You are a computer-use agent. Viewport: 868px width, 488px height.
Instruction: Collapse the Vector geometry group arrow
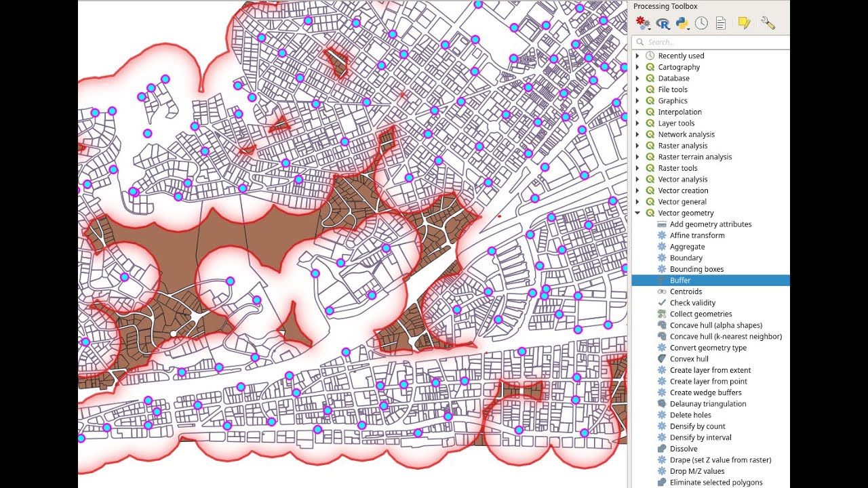click(x=637, y=213)
